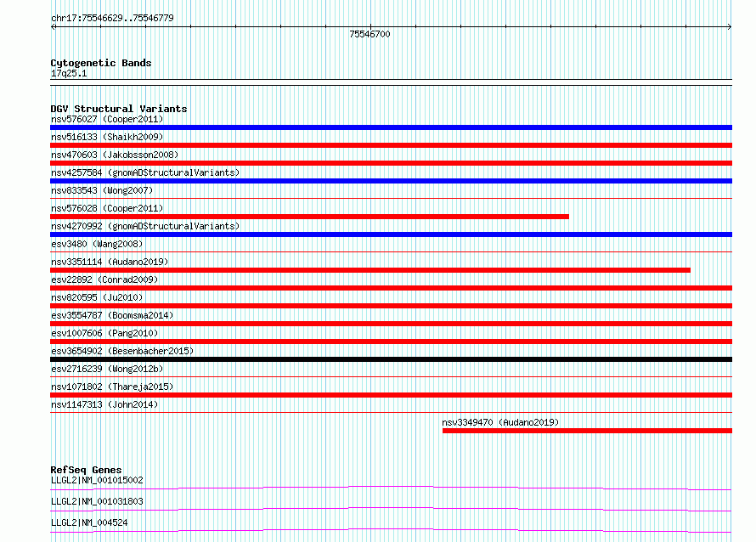The height and width of the screenshot is (542, 756).
Task: Click the nsv576027 (Cooper2011) variant label
Action: pyautogui.click(x=107, y=119)
